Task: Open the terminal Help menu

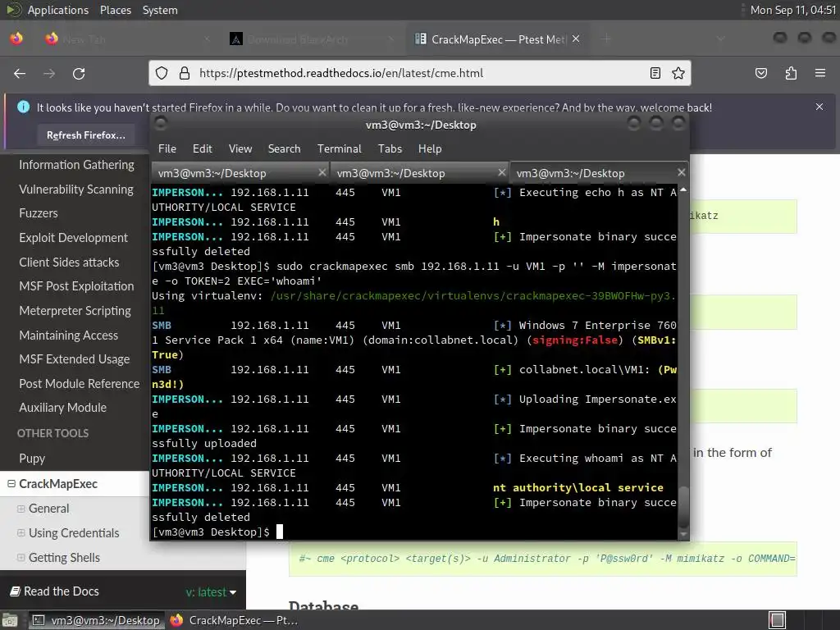Action: tap(430, 149)
